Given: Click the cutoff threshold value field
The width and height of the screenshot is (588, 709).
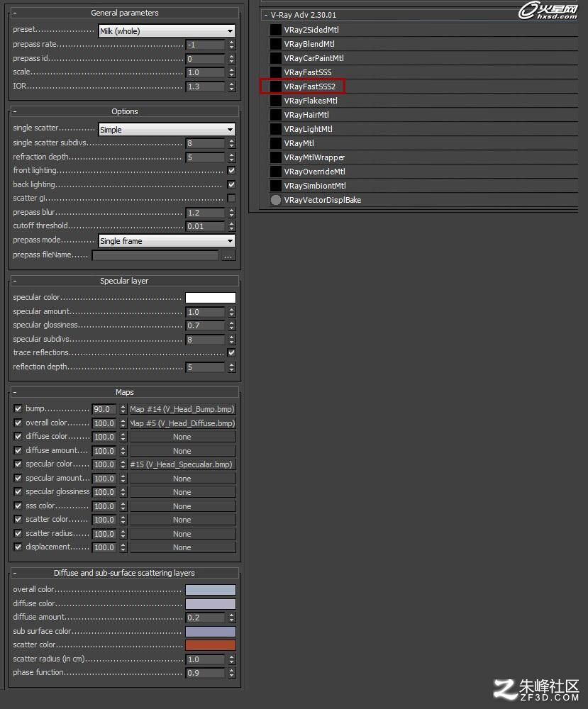Looking at the screenshot, I should pyautogui.click(x=206, y=226).
